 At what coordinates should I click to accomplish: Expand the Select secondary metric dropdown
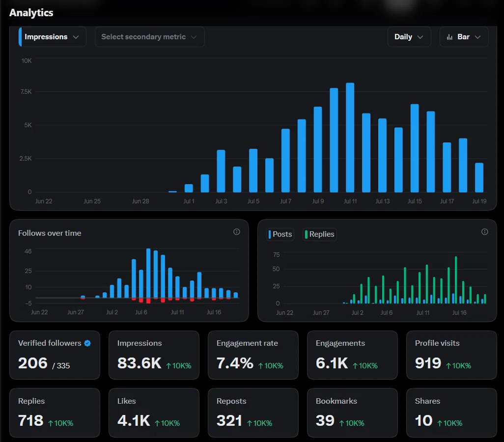point(149,37)
